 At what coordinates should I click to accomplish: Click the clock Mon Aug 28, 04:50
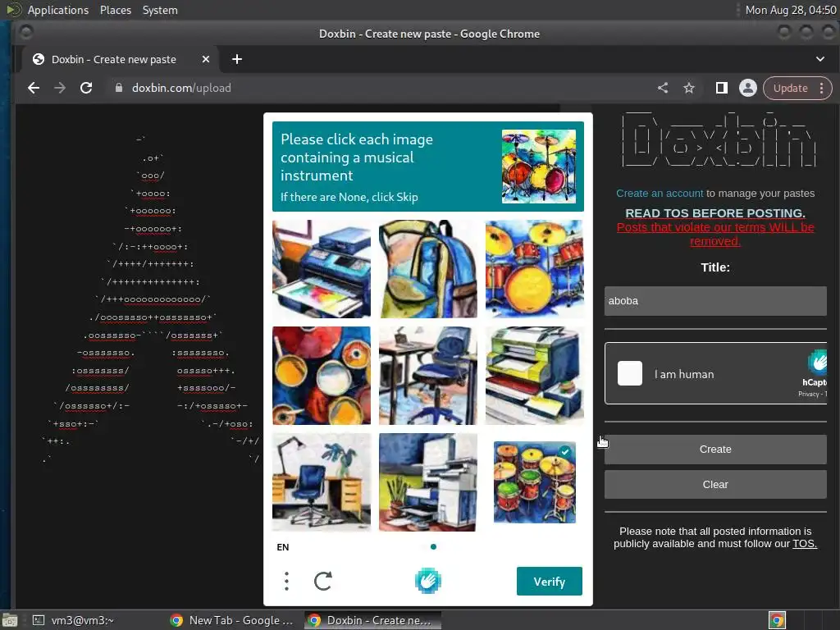click(791, 10)
